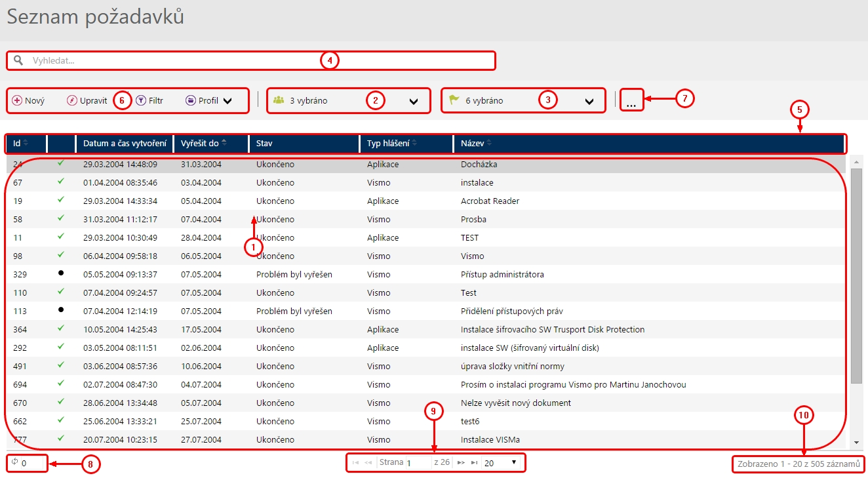The height and width of the screenshot is (480, 868).
Task: Click the black dot status in row 329
Action: click(x=61, y=273)
